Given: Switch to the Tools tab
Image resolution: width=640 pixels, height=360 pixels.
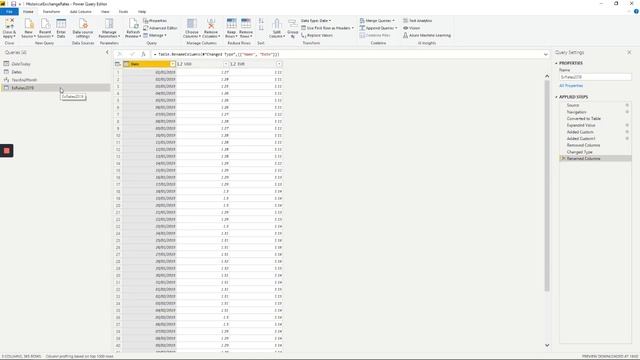Looking at the screenshot, I should pos(123,12).
